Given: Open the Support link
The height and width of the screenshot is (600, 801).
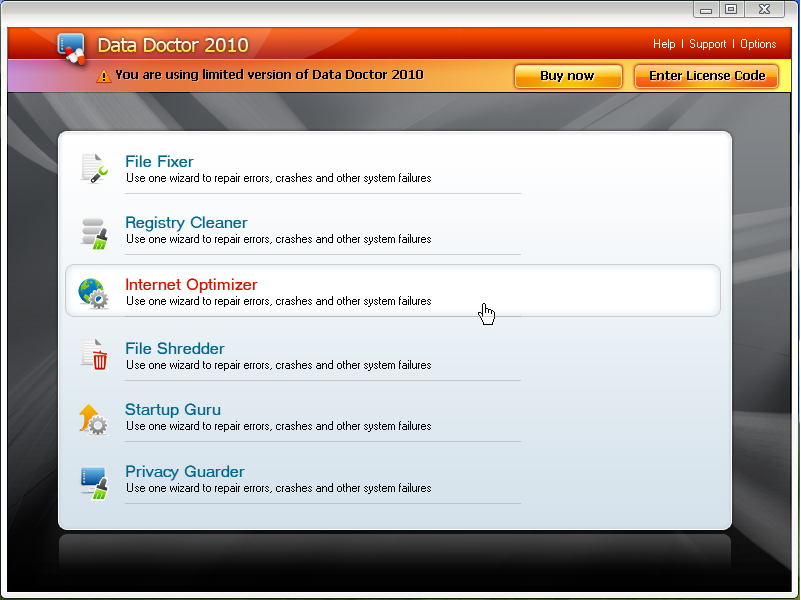Looking at the screenshot, I should coord(708,44).
